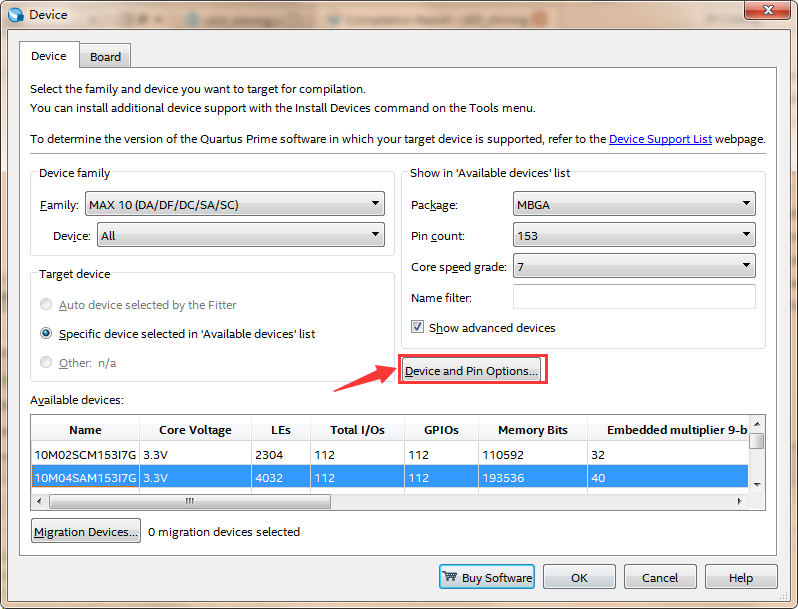The width and height of the screenshot is (798, 609).
Task: Select Specific device in Available devices list option
Action: (x=46, y=333)
